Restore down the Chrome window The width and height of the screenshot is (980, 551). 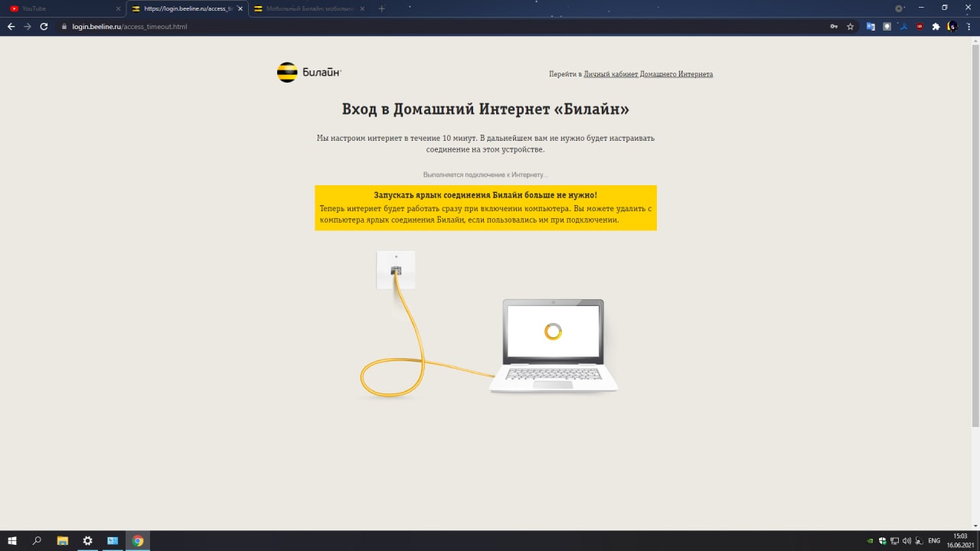[x=945, y=8]
